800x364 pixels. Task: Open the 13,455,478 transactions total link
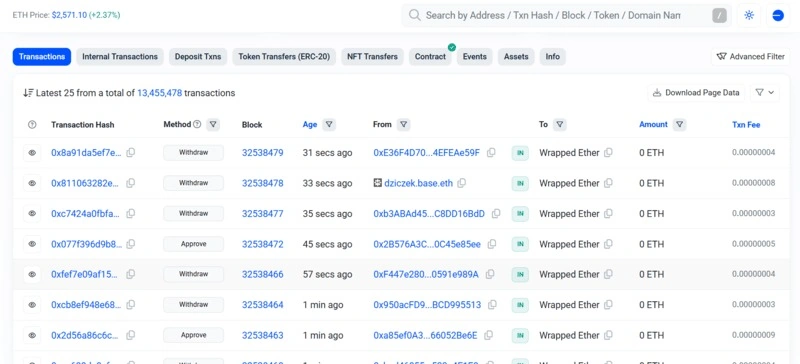[x=159, y=93]
